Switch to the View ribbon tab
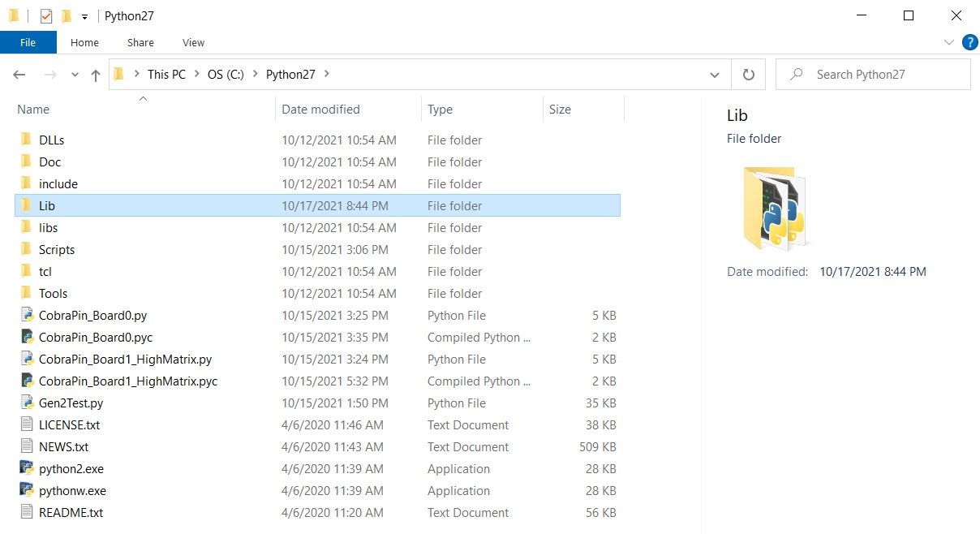The image size is (980, 534). coord(193,42)
